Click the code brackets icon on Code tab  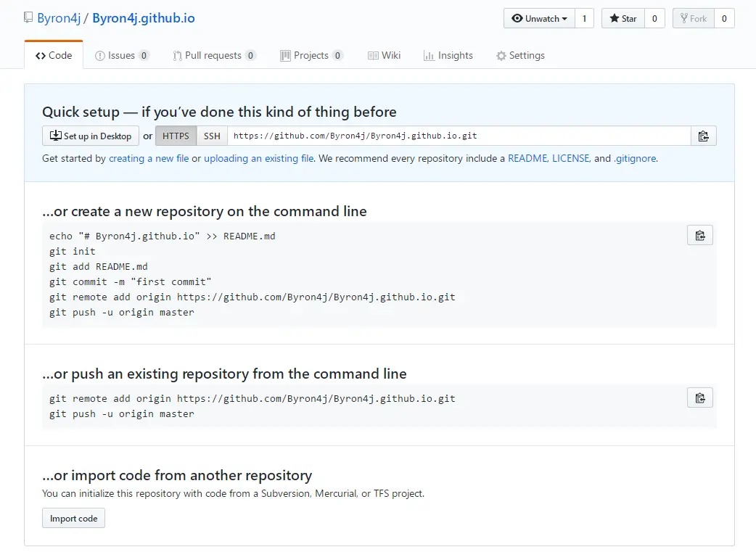41,56
